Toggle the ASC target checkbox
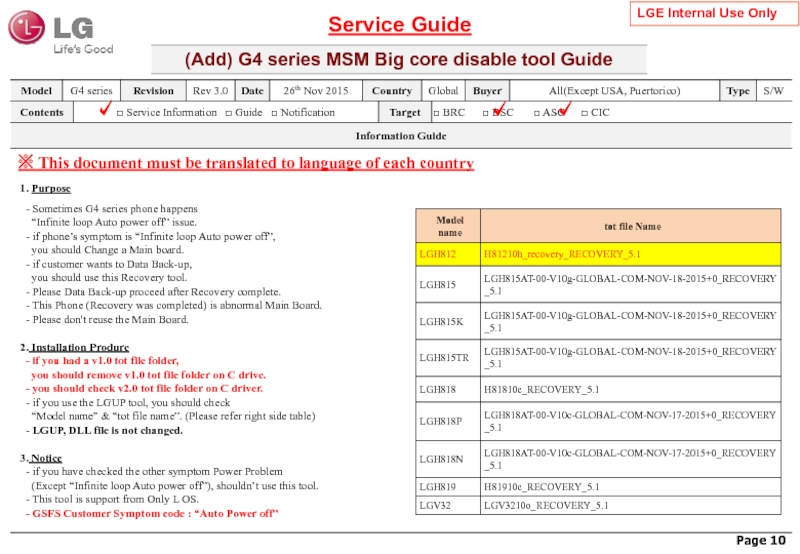800x554 pixels. (537, 113)
